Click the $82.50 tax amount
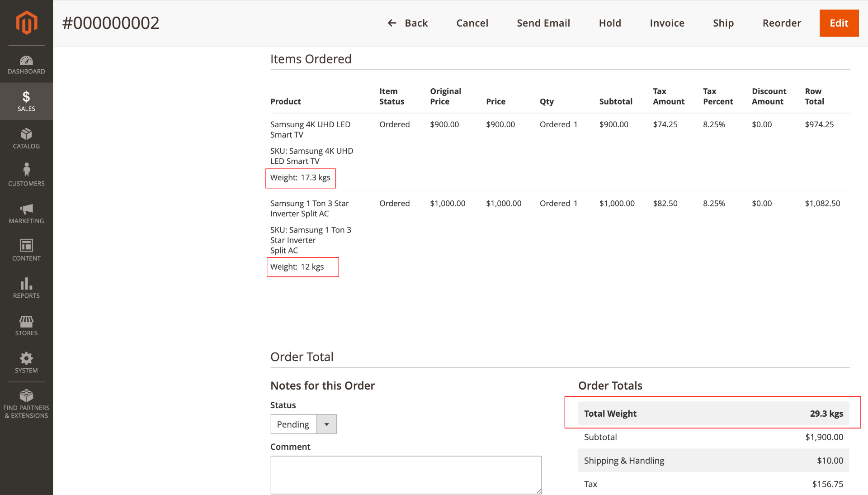The width and height of the screenshot is (868, 495). tap(665, 204)
